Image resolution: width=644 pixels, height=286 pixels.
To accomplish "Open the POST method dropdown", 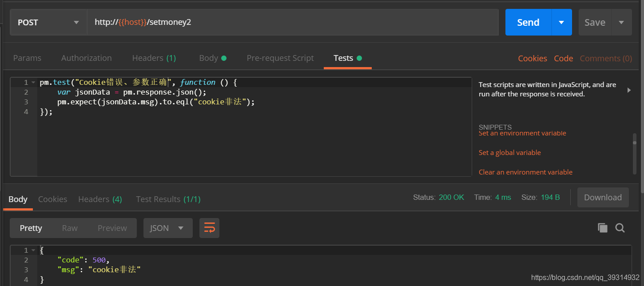I will tap(48, 22).
